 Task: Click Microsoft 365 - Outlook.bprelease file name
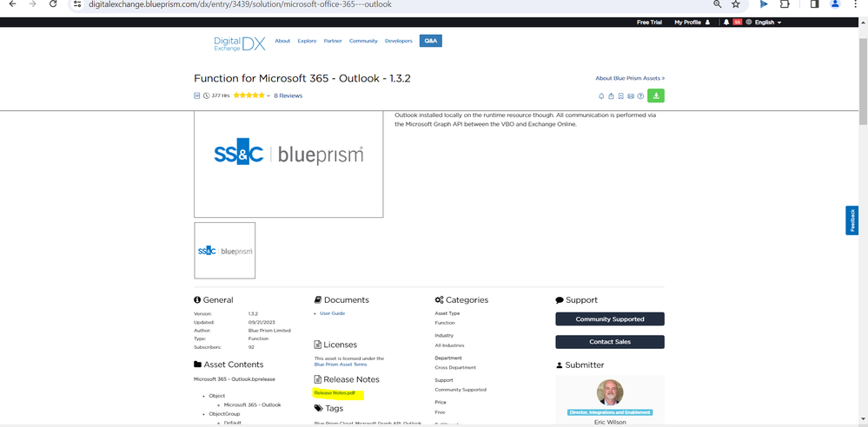click(235, 379)
